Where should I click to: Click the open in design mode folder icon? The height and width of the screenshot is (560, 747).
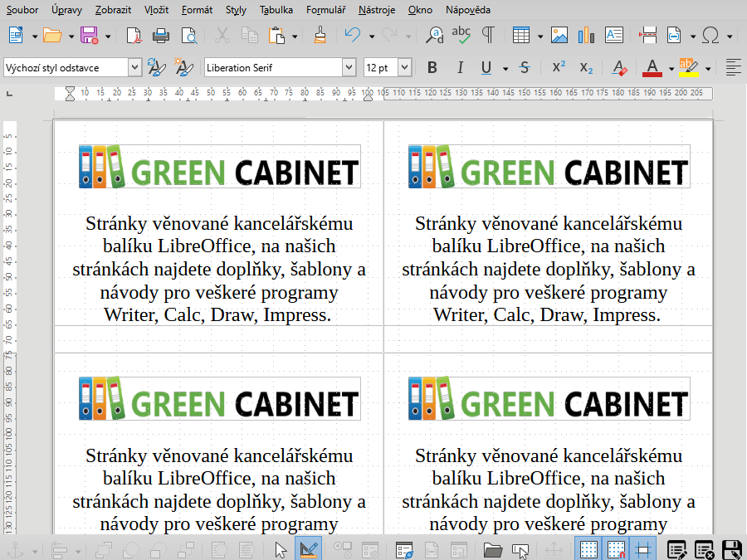493,551
